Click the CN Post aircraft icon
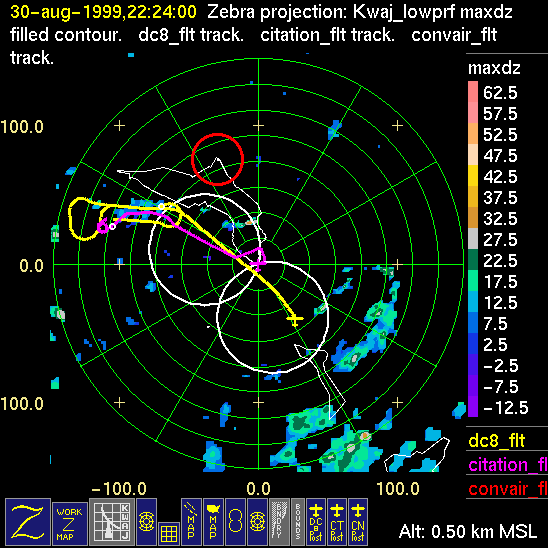548x548 pixels. 358,522
